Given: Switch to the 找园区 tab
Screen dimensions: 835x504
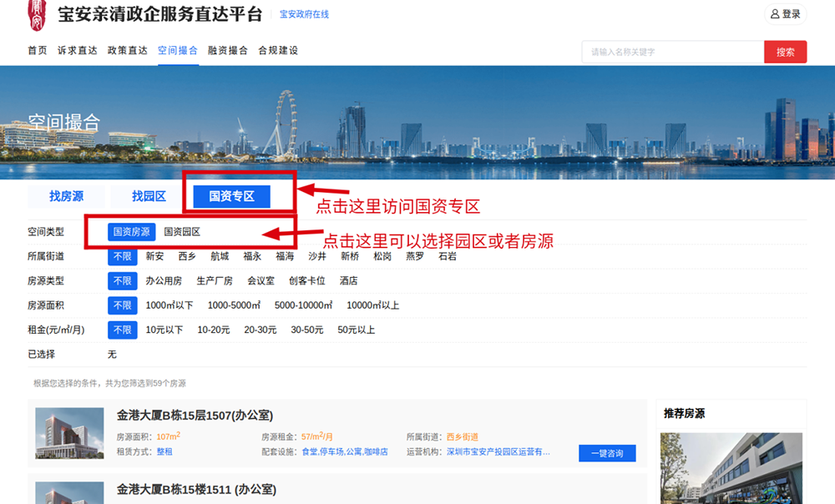Looking at the screenshot, I should pyautogui.click(x=149, y=196).
